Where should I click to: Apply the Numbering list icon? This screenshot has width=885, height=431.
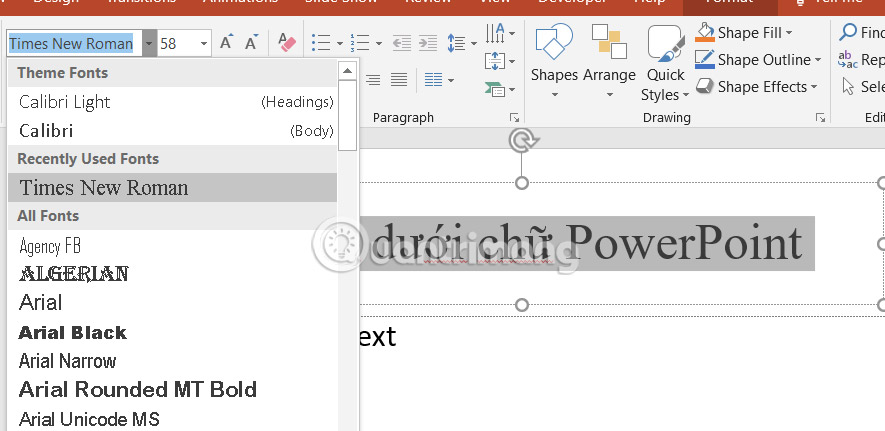pyautogui.click(x=360, y=43)
